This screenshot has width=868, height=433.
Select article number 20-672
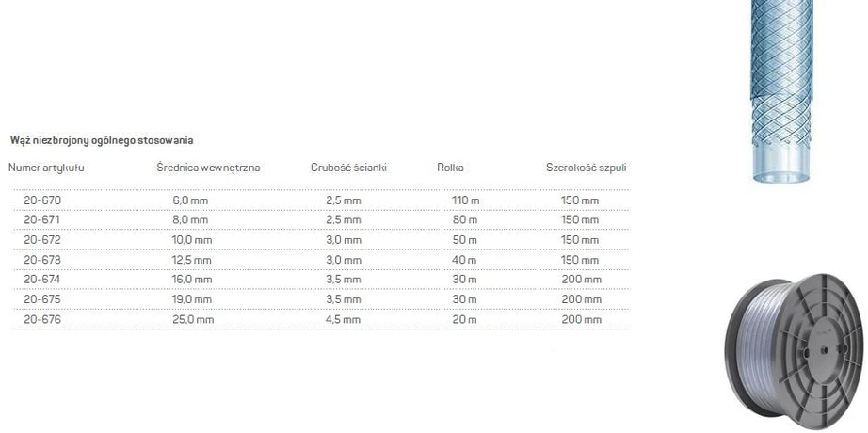42,240
